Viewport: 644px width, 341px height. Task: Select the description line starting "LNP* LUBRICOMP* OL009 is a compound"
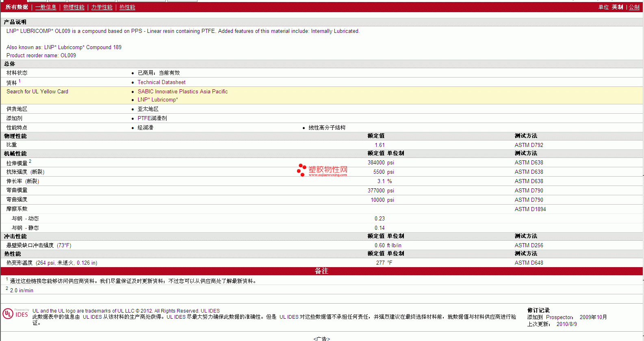pos(183,31)
